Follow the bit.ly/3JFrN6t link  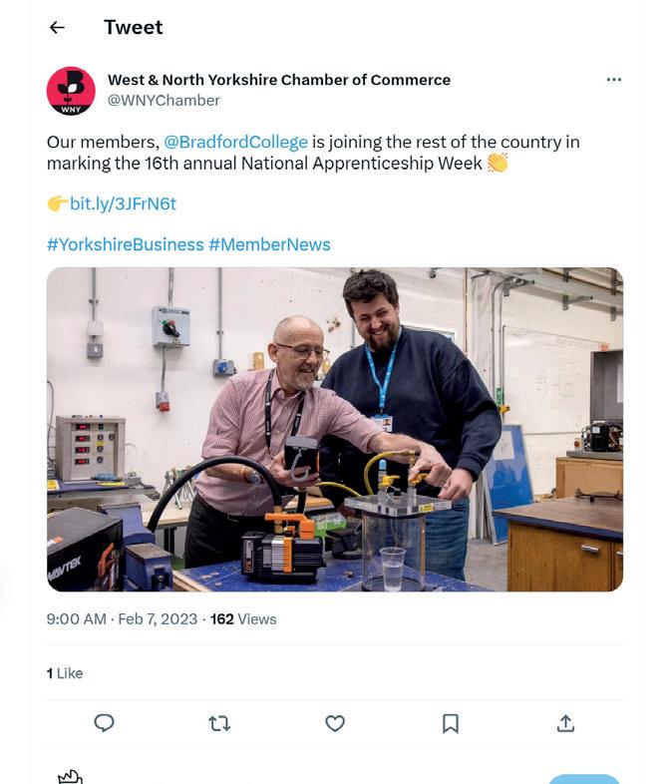123,203
